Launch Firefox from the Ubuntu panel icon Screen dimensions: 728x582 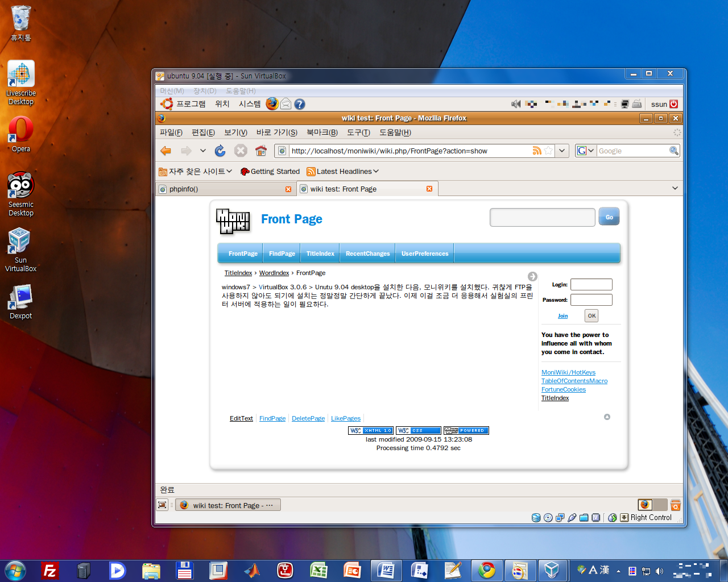coord(272,103)
